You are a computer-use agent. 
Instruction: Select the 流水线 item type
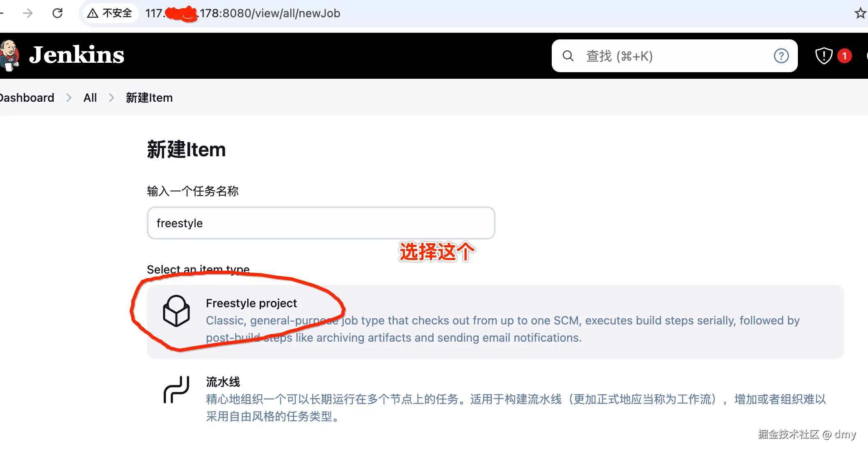coord(495,399)
